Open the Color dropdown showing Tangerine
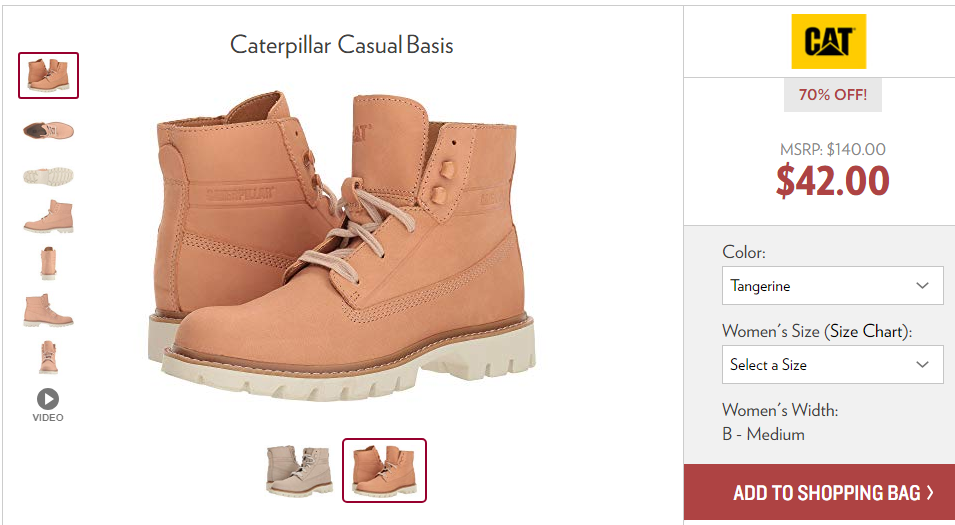955x525 pixels. click(x=833, y=286)
